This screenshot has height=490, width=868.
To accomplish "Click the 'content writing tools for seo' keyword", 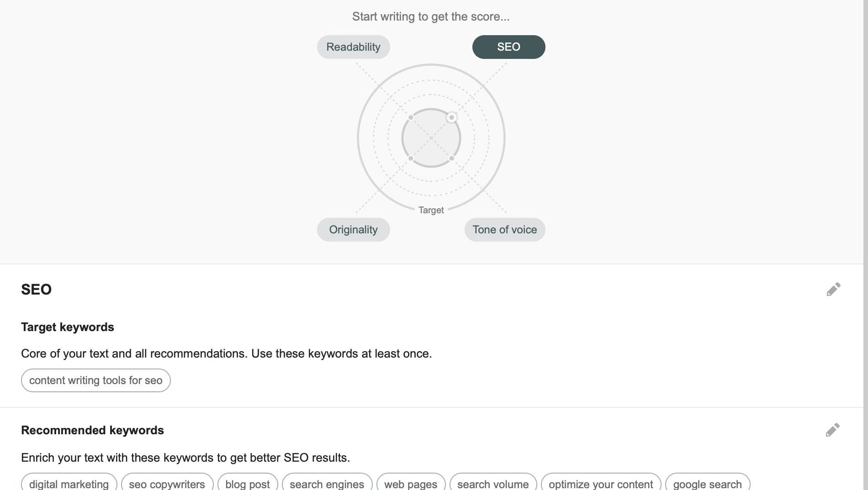I will [96, 380].
